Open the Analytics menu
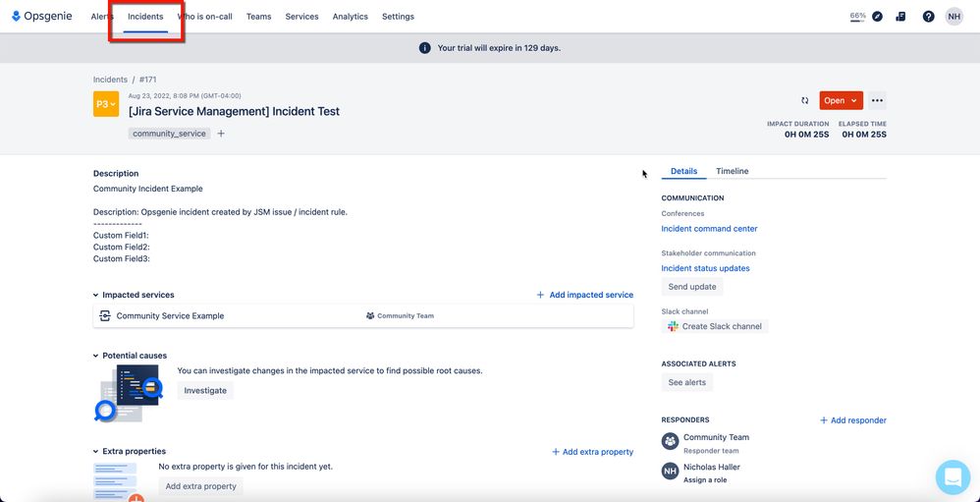This screenshot has height=502, width=980. pyautogui.click(x=350, y=17)
